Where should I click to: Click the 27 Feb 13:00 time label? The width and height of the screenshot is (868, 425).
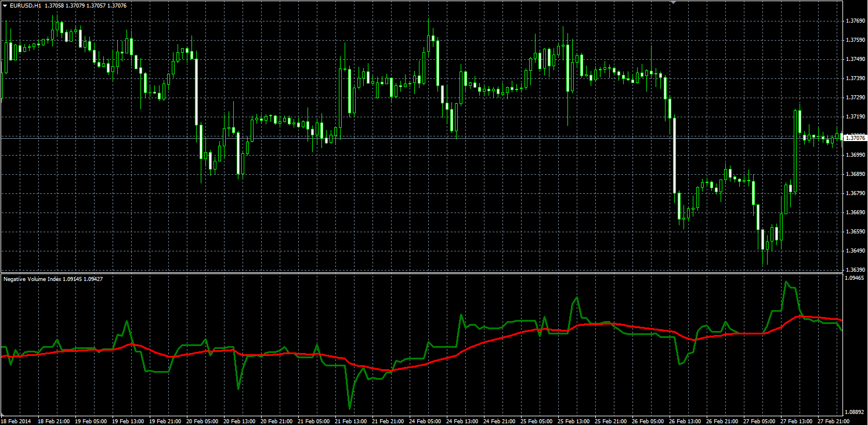point(797,421)
